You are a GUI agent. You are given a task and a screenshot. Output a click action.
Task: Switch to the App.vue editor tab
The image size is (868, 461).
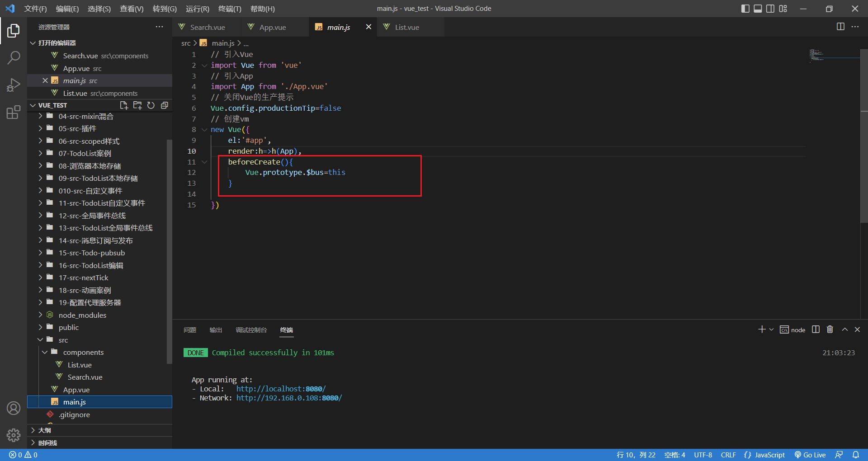coord(272,27)
